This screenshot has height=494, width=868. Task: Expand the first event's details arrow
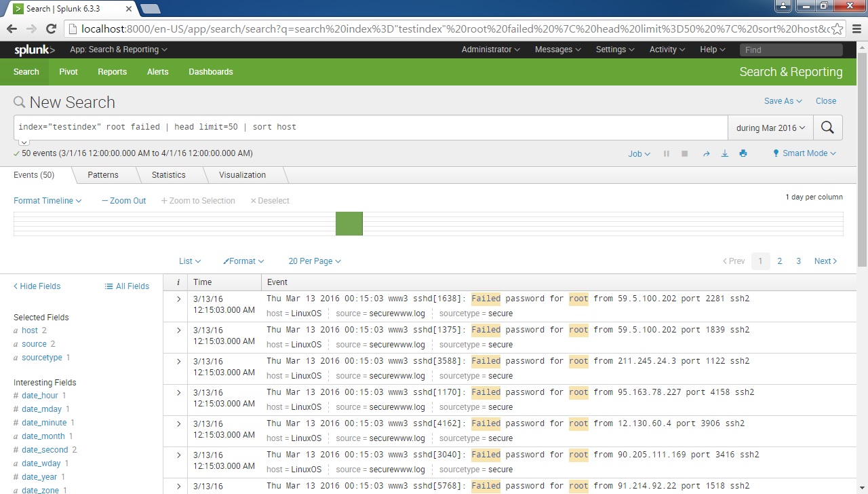[x=177, y=299]
